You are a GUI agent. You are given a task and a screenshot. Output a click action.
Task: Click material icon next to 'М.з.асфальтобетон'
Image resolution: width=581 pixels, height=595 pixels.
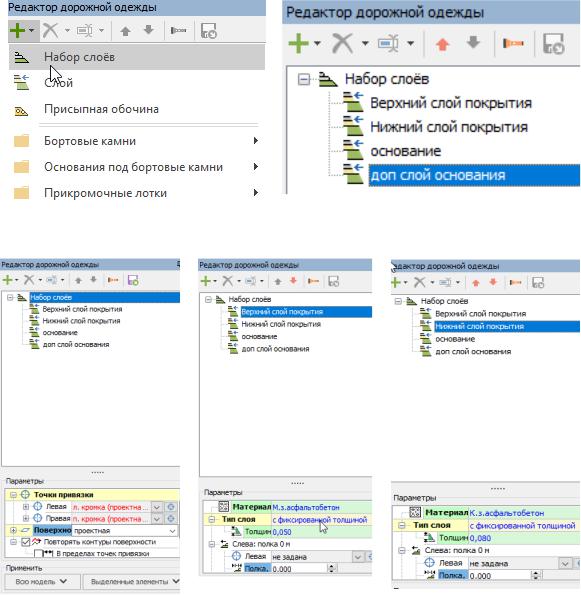coord(224,507)
